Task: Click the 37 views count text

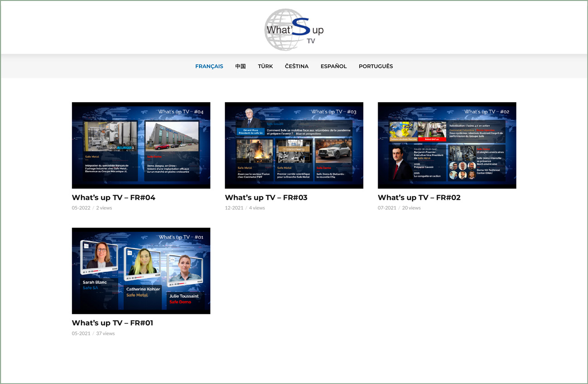Action: [x=105, y=333]
